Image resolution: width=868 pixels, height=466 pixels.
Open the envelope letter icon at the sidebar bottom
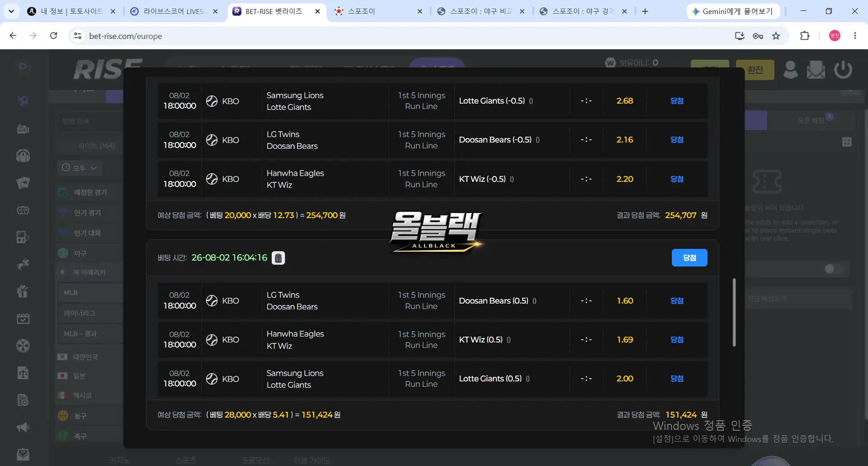(x=23, y=454)
